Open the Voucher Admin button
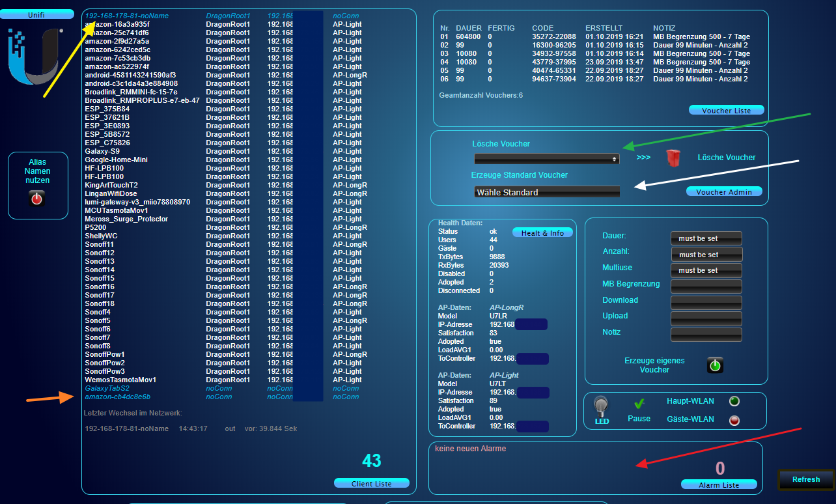The image size is (836, 504). [724, 191]
